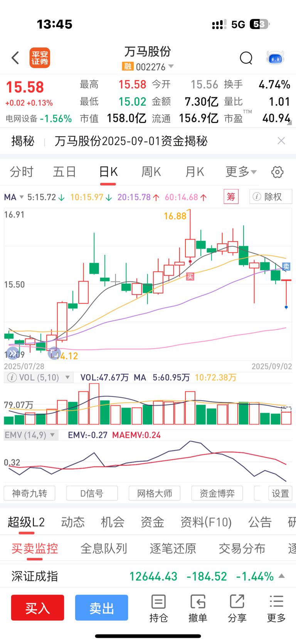Select the 日K chart tab
Viewport: 296px width, 644px height.
point(108,172)
